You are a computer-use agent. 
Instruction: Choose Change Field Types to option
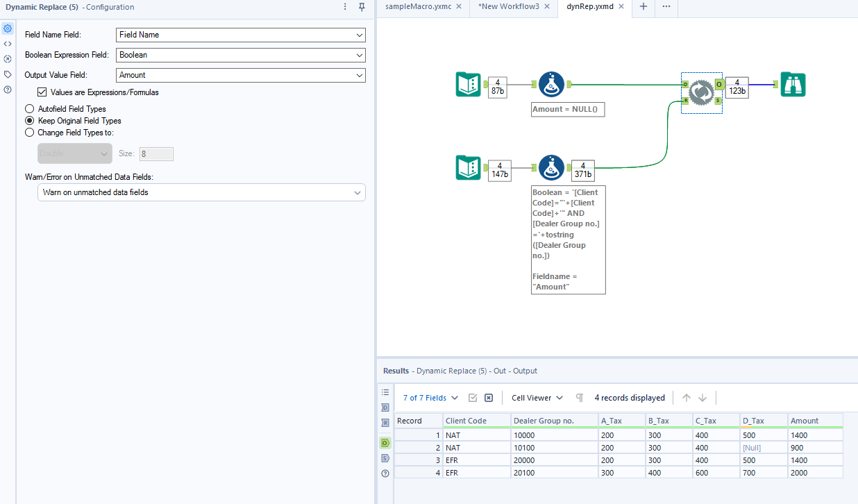(x=29, y=132)
